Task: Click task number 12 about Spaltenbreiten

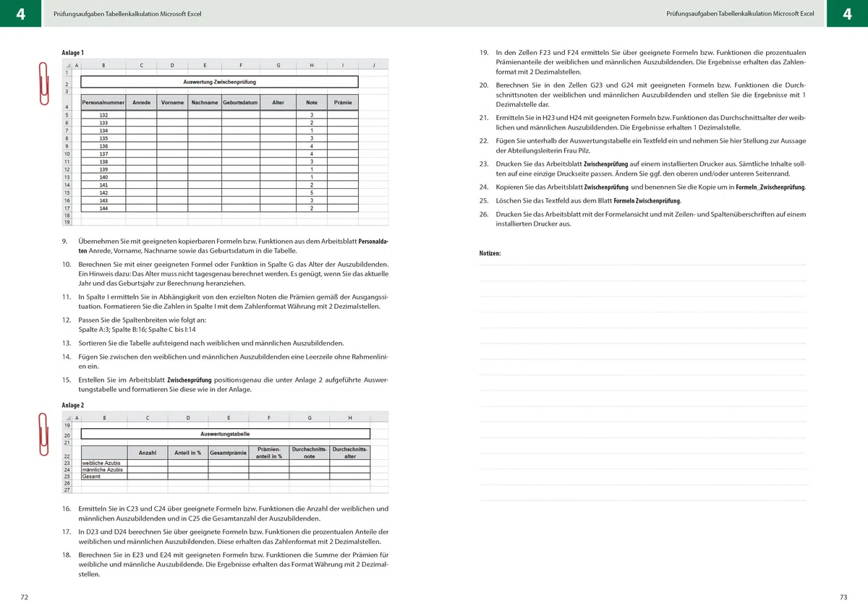Action: click(66, 319)
